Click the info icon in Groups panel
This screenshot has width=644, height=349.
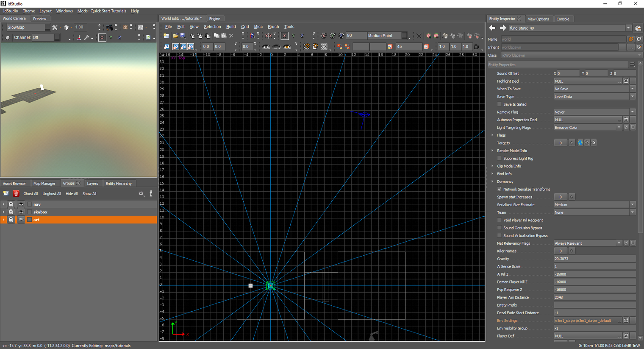[151, 193]
